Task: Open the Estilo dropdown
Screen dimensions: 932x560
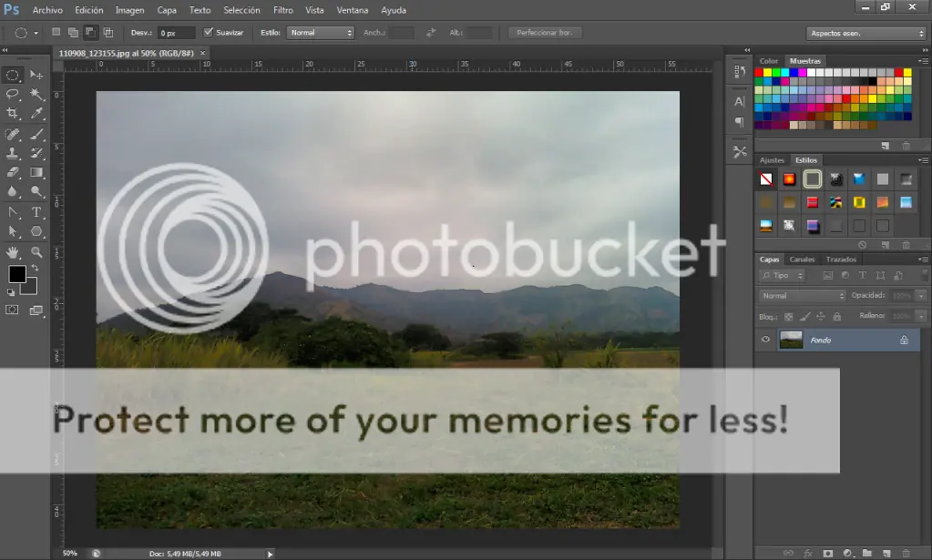Action: [x=321, y=33]
